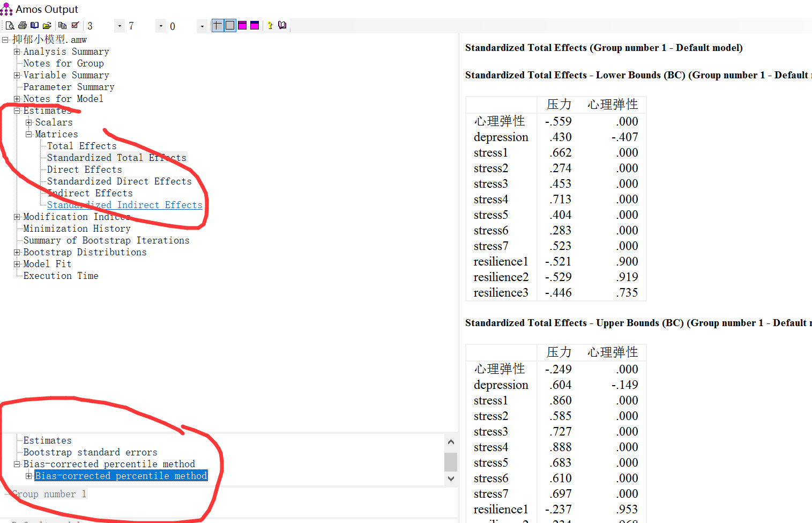This screenshot has width=812, height=523.
Task: Select Estimates in the lower panel
Action: pos(47,440)
